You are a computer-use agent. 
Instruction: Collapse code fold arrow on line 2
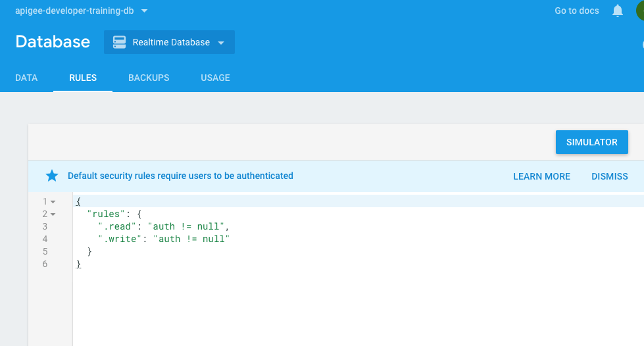pyautogui.click(x=53, y=214)
